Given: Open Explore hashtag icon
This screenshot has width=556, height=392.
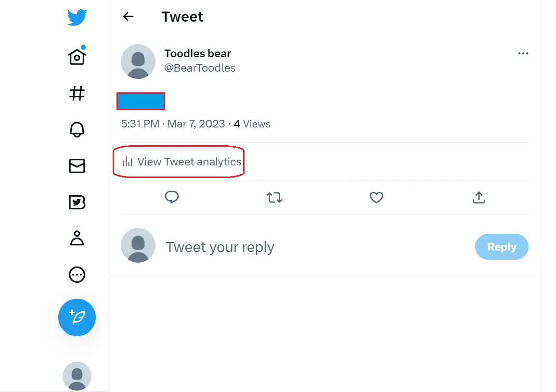Looking at the screenshot, I should [x=77, y=93].
